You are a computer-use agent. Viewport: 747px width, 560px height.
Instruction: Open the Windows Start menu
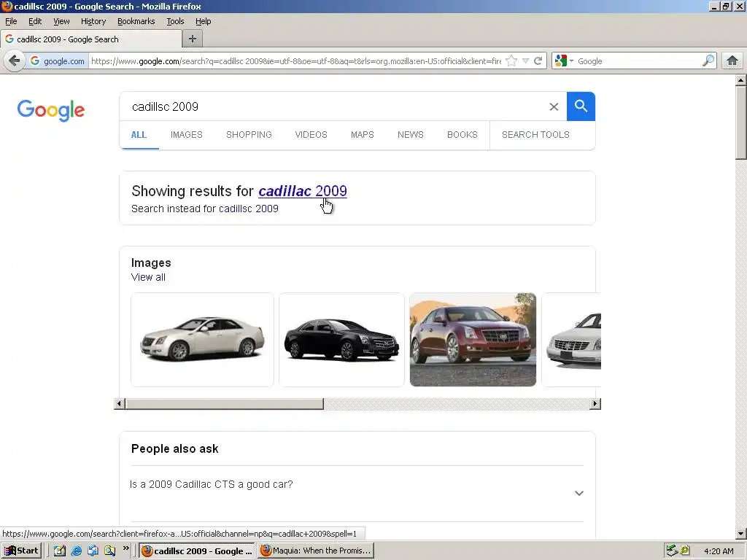tap(21, 551)
